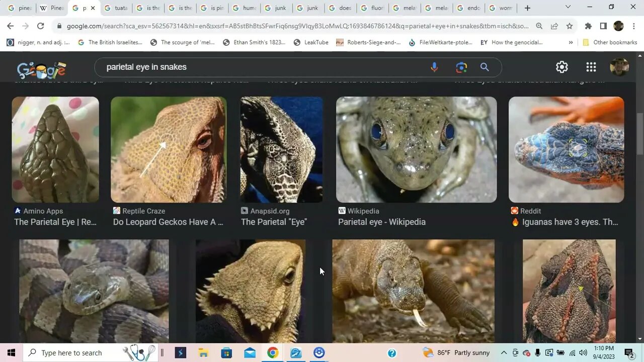Open the banded snake image
This screenshot has height=362, width=644.
pyautogui.click(x=94, y=291)
